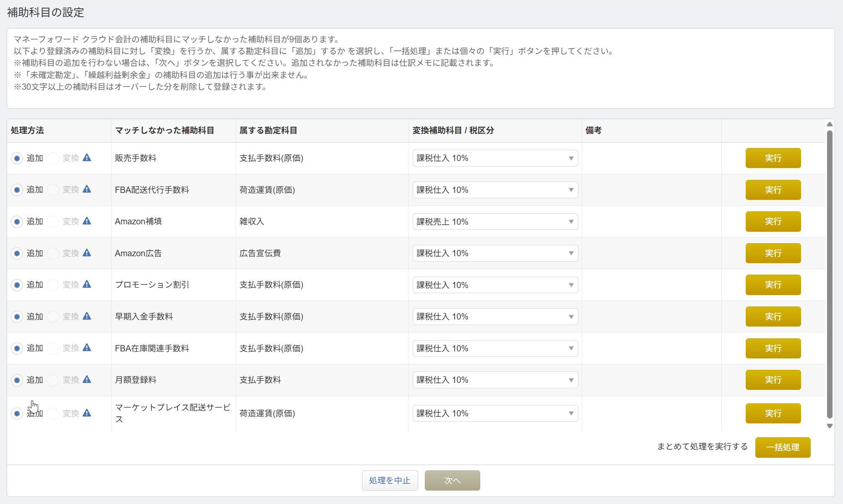843x504 pixels.
Task: Click warning icon in マーケットプレイス配送サービス row
Action: (87, 413)
